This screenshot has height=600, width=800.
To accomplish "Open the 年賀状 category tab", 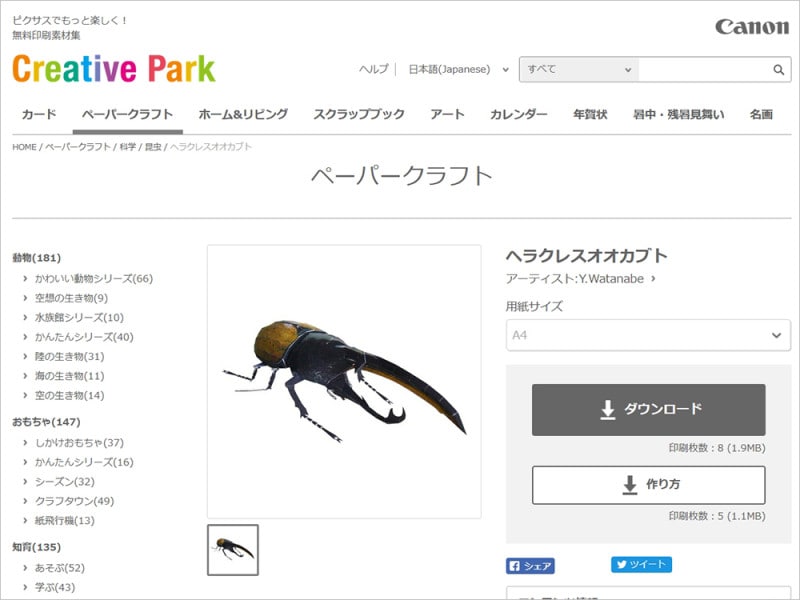I will click(590, 114).
